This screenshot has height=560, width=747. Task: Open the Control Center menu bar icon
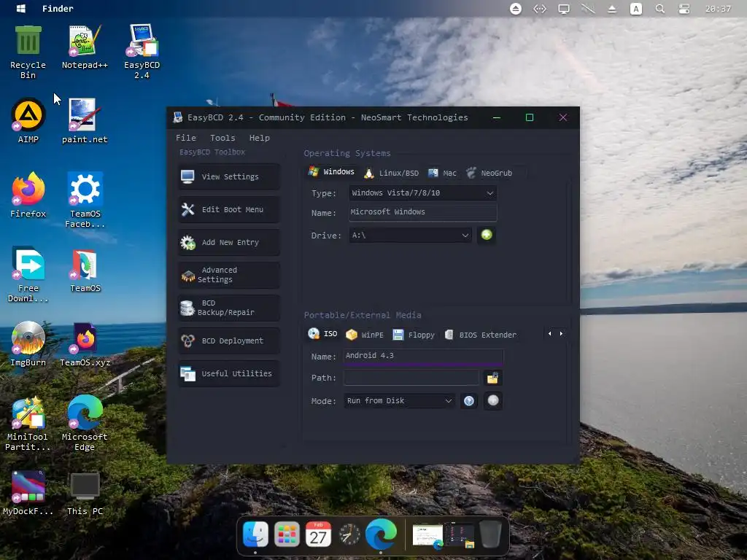684,9
